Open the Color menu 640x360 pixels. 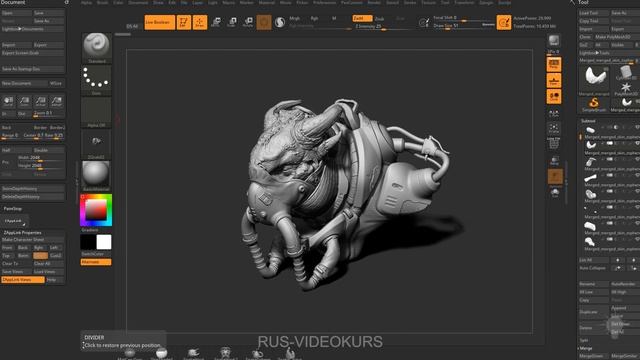pyautogui.click(x=118, y=2)
